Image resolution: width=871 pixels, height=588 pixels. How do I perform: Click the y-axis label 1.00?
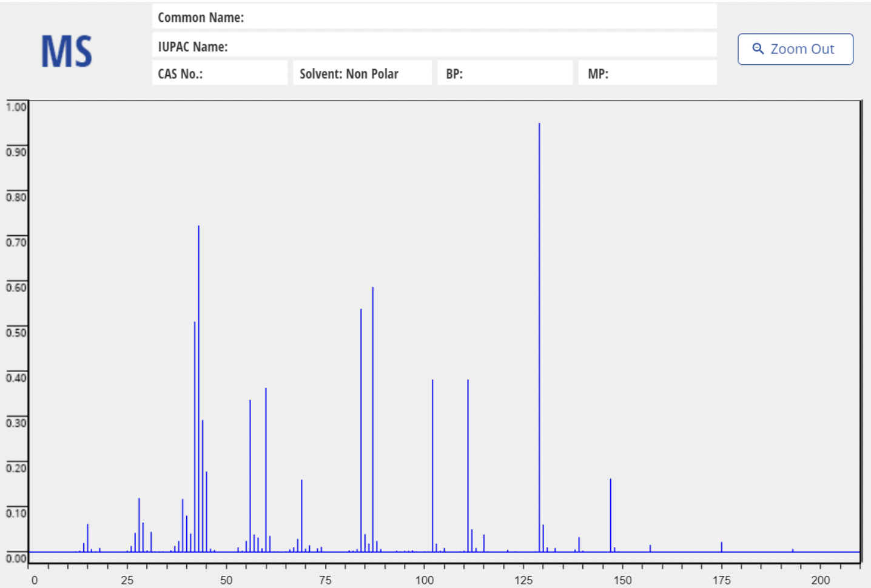pos(16,107)
